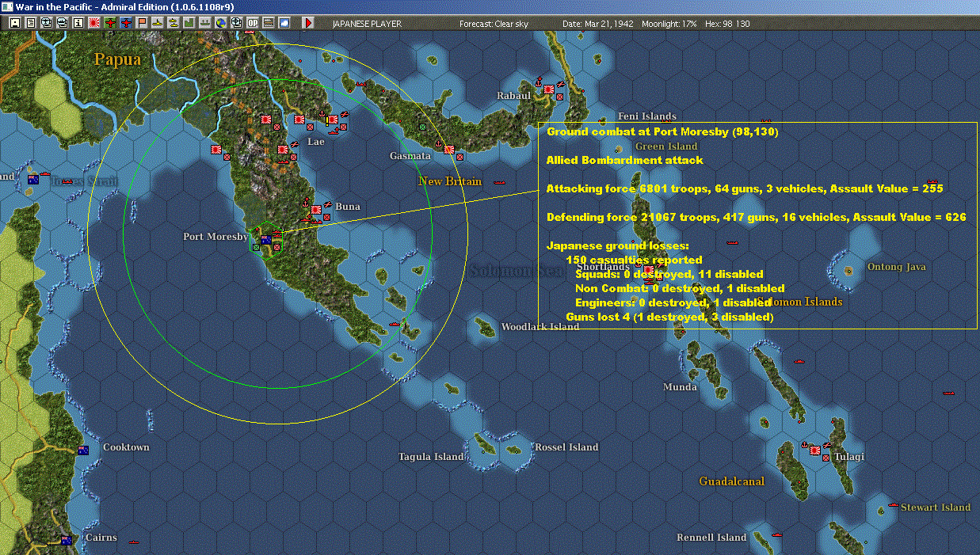Select the Japanese base flag at Gasmata
The image size is (980, 555).
[449, 148]
